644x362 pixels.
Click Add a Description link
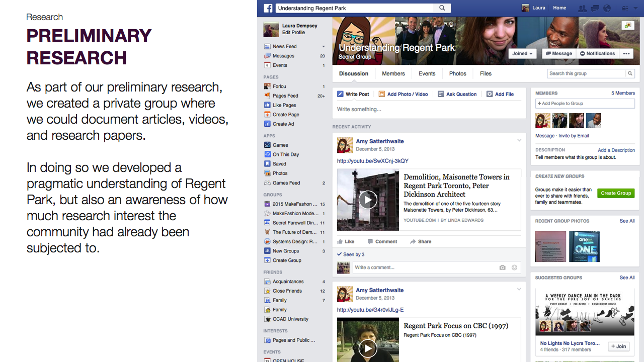616,150
